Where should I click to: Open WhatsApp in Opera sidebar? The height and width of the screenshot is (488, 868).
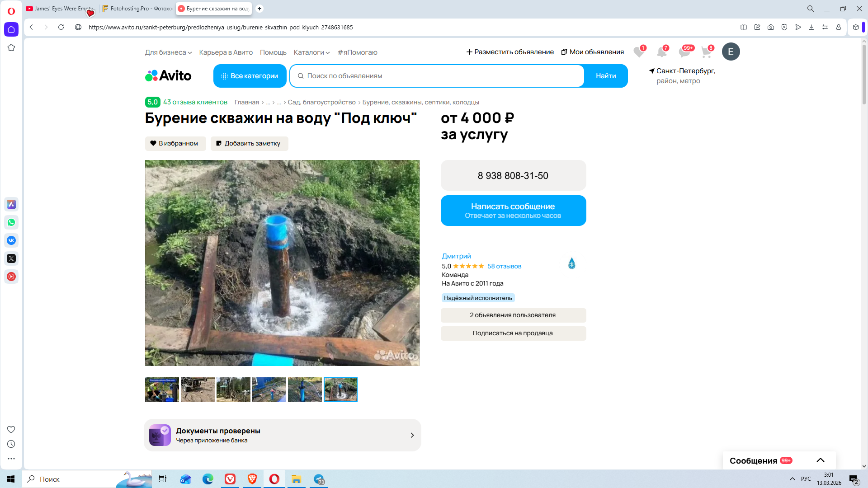(x=11, y=222)
